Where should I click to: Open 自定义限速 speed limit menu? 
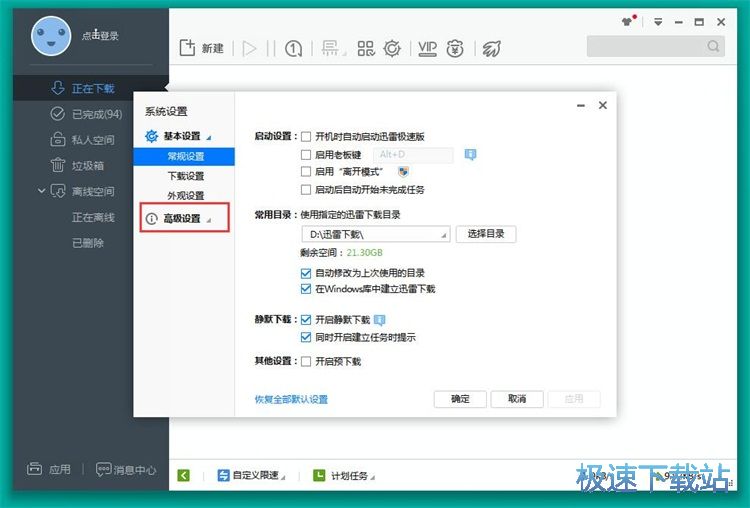pos(251,475)
